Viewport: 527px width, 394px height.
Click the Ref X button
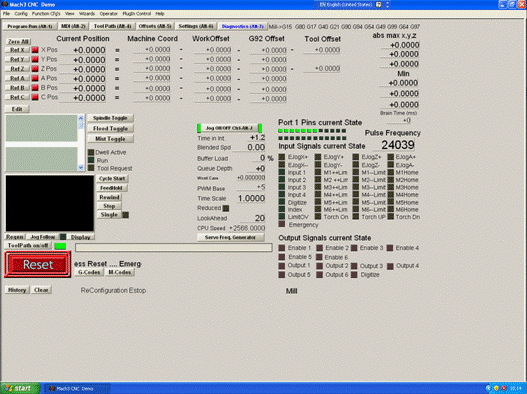pos(17,50)
